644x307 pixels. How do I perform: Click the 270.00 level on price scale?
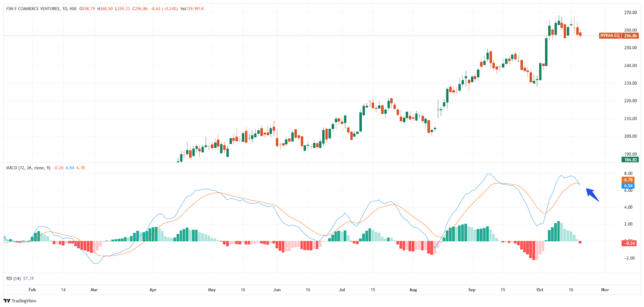point(630,12)
